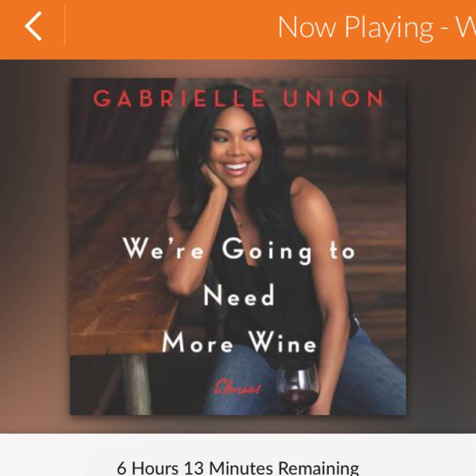Tap the Gabrielle Union author name on the cover
The image size is (476, 476).
tap(238, 98)
